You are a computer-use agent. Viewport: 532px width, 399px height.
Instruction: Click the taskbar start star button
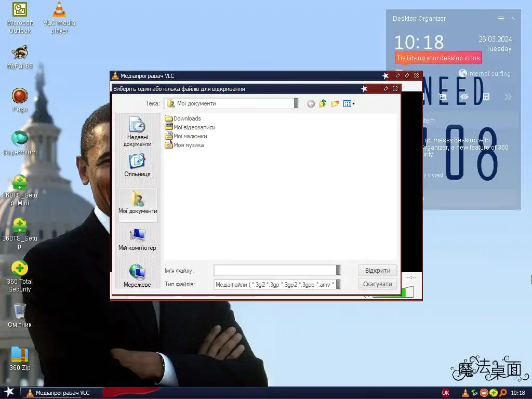[x=9, y=392]
